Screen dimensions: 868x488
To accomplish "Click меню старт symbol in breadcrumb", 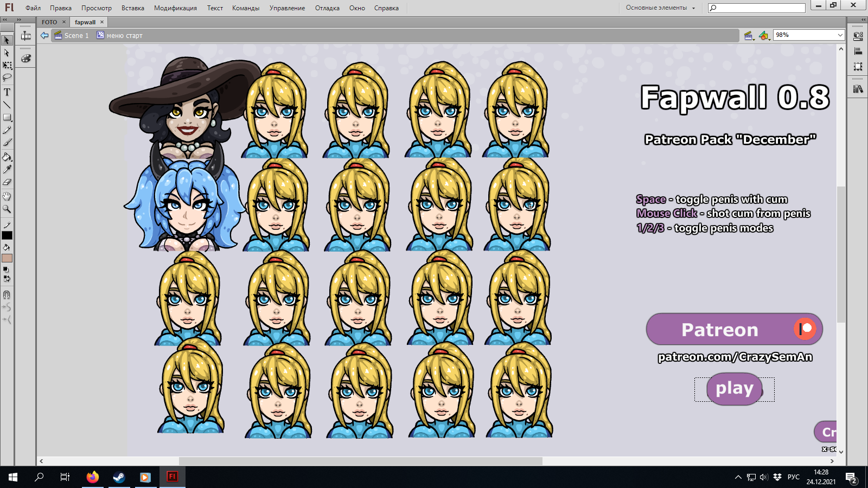I will [120, 36].
